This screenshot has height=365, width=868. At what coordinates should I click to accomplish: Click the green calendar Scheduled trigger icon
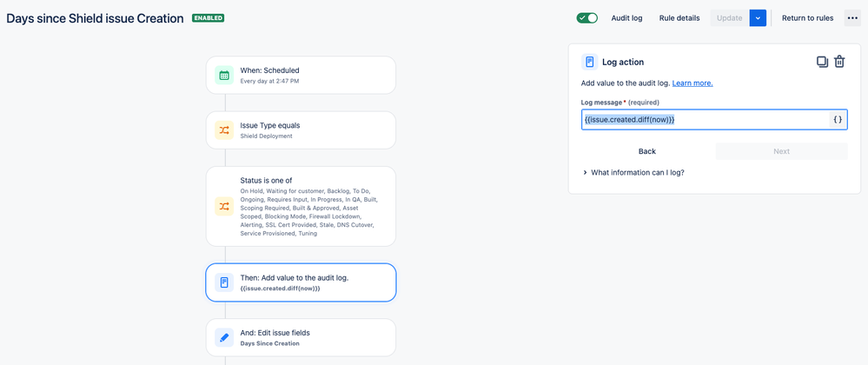pos(223,76)
